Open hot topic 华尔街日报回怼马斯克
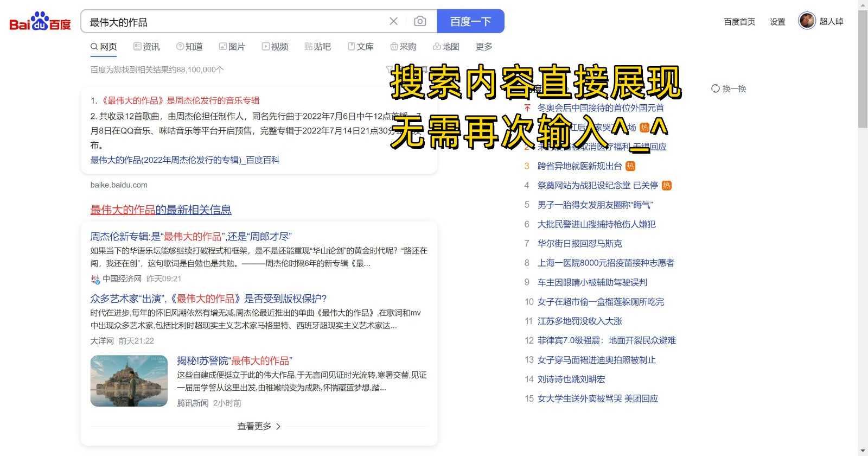This screenshot has width=868, height=456. pos(579,244)
